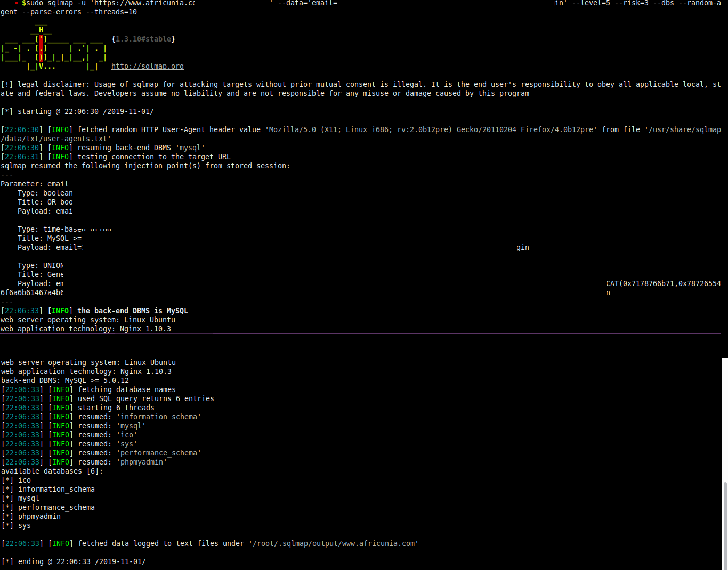Select the '[*] sys' database entry
Image resolution: width=728 pixels, height=570 pixels.
16,525
